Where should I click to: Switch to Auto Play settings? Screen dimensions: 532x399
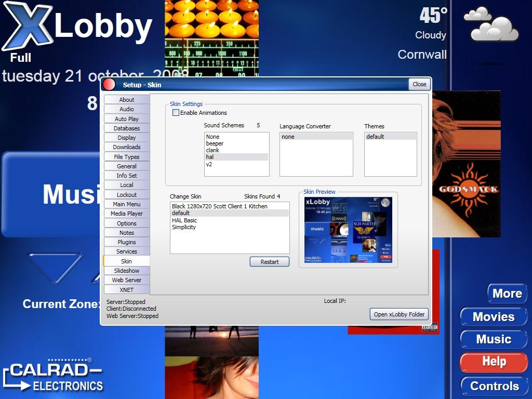127,119
